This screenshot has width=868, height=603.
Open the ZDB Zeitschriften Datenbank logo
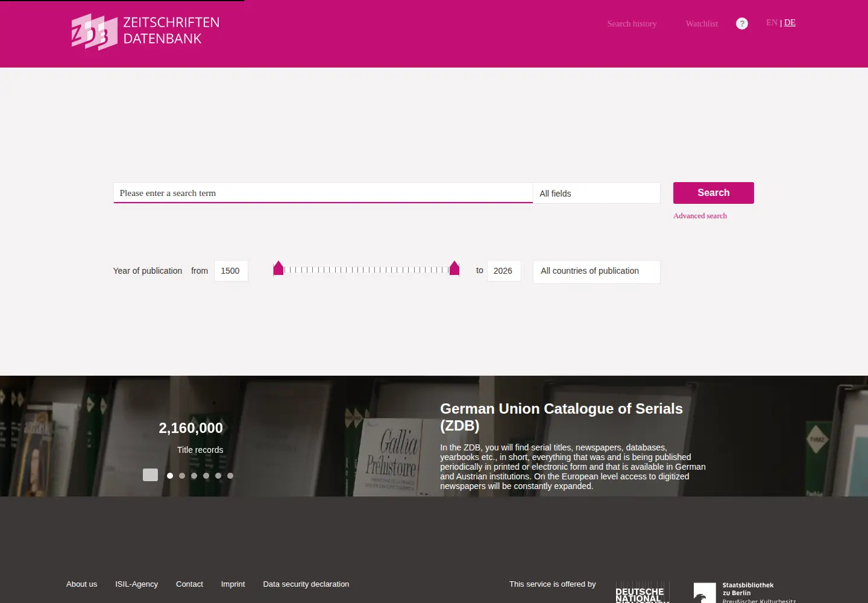145,31
